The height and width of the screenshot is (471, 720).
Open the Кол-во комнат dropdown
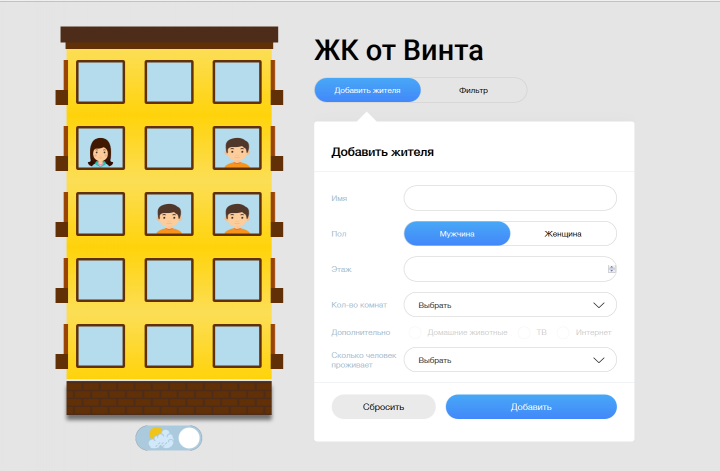click(510, 305)
